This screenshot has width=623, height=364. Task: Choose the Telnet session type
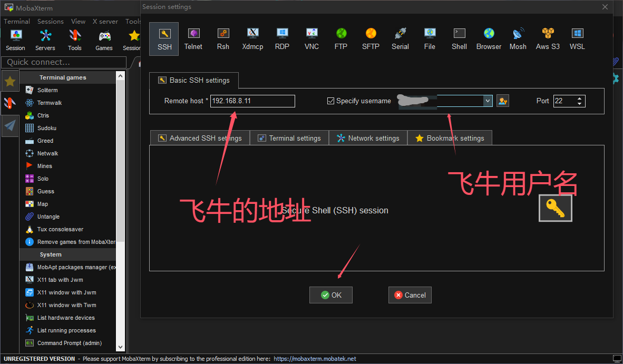point(193,39)
